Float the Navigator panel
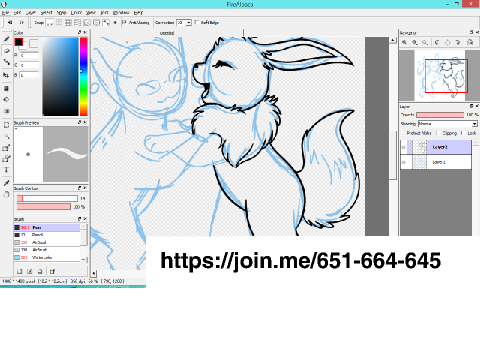The image size is (480, 360). [x=471, y=32]
